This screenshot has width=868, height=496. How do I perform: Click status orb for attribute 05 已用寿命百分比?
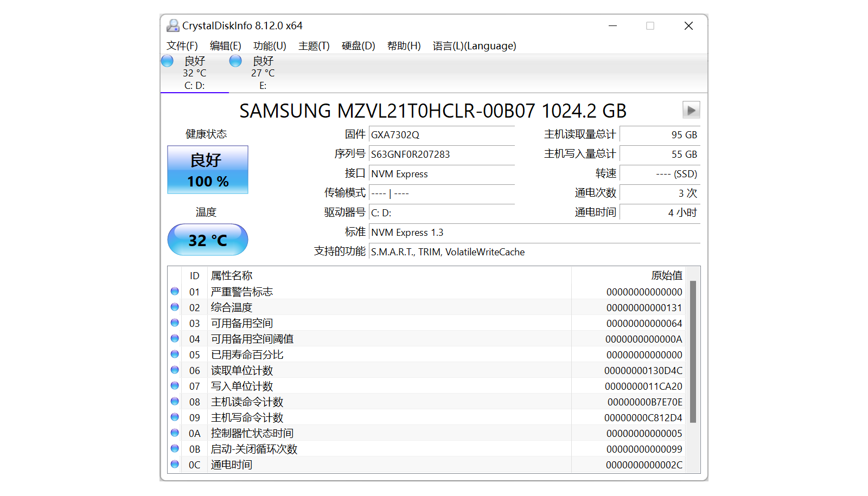tap(175, 354)
